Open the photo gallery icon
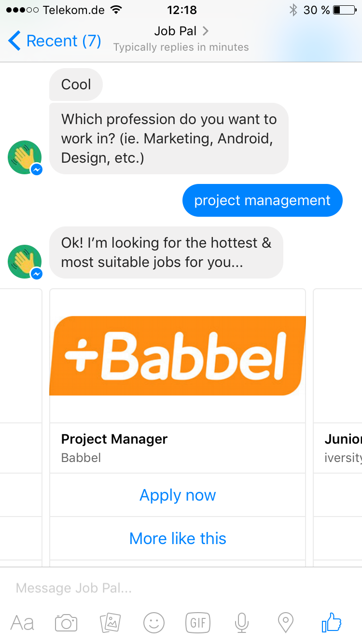Viewport: 362px width, 644px height. (x=110, y=623)
